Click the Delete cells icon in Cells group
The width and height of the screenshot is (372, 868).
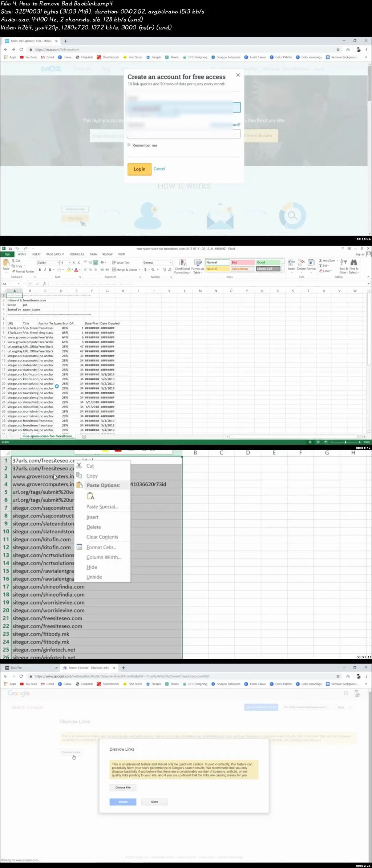pyautogui.click(x=302, y=265)
